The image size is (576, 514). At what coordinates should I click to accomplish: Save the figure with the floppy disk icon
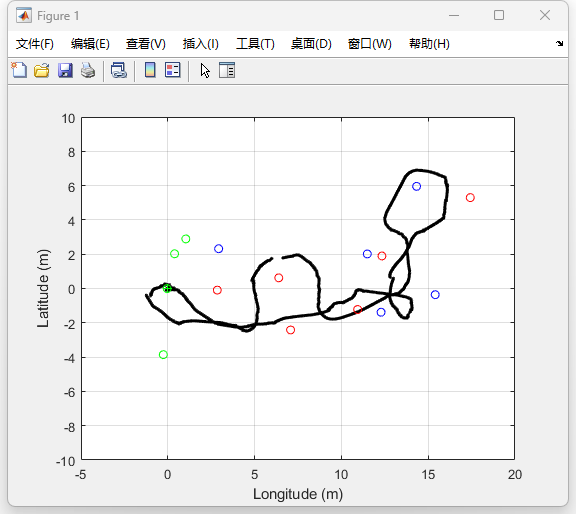point(65,70)
